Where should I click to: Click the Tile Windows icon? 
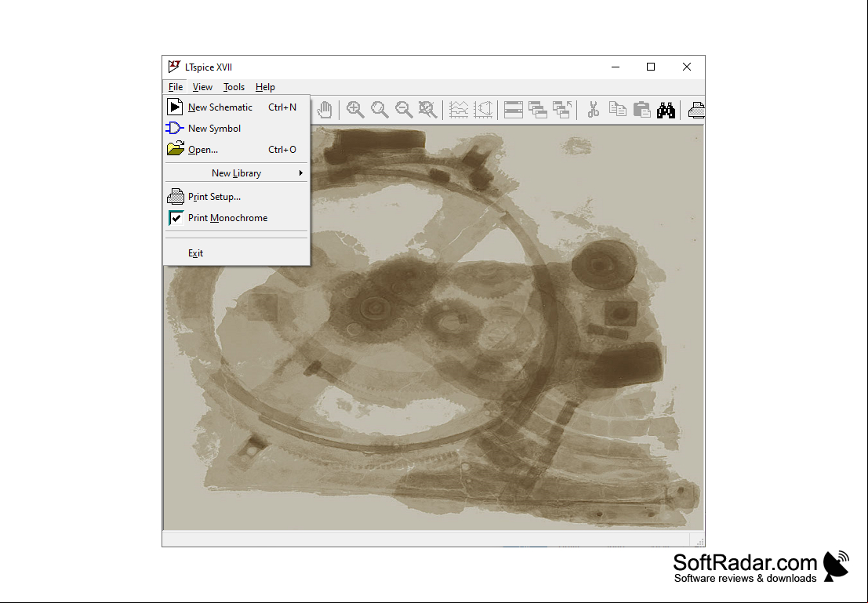pos(513,110)
